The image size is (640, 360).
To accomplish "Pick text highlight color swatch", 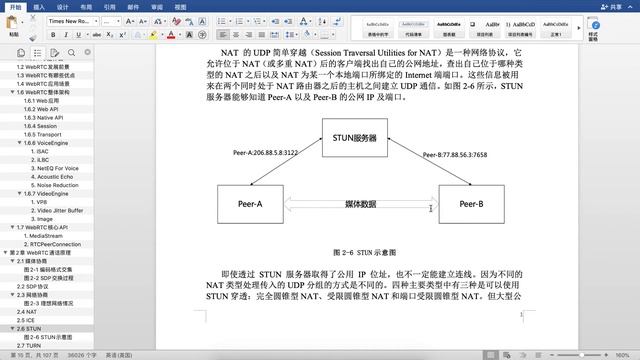I will [153, 35].
